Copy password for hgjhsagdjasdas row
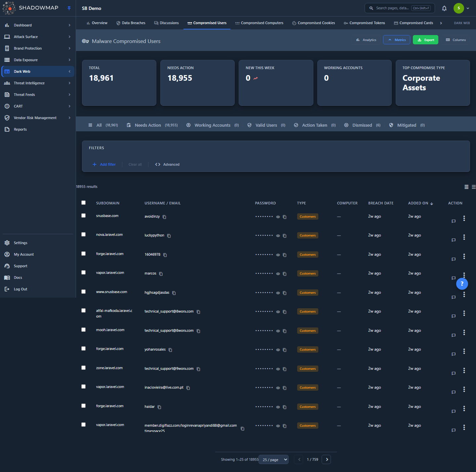 [285, 293]
